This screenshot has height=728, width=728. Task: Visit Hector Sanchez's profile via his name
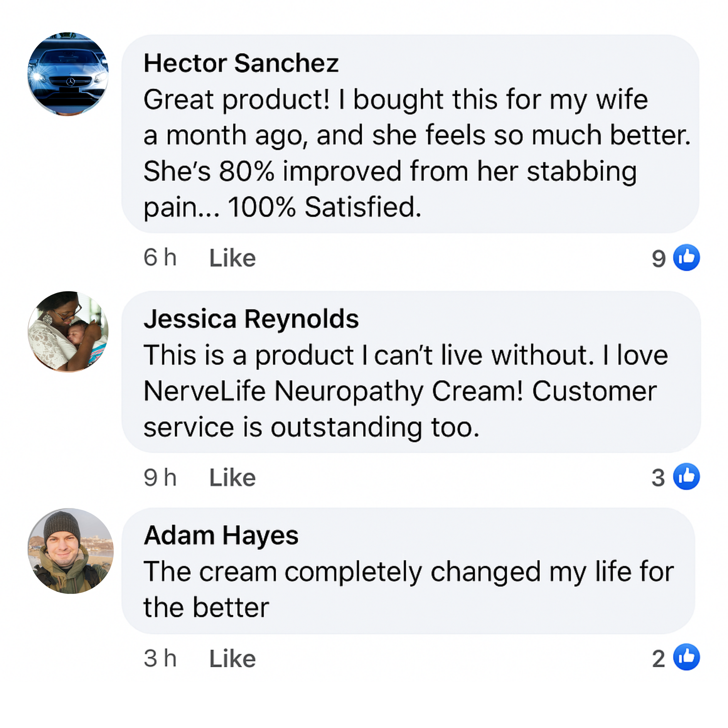(x=241, y=63)
